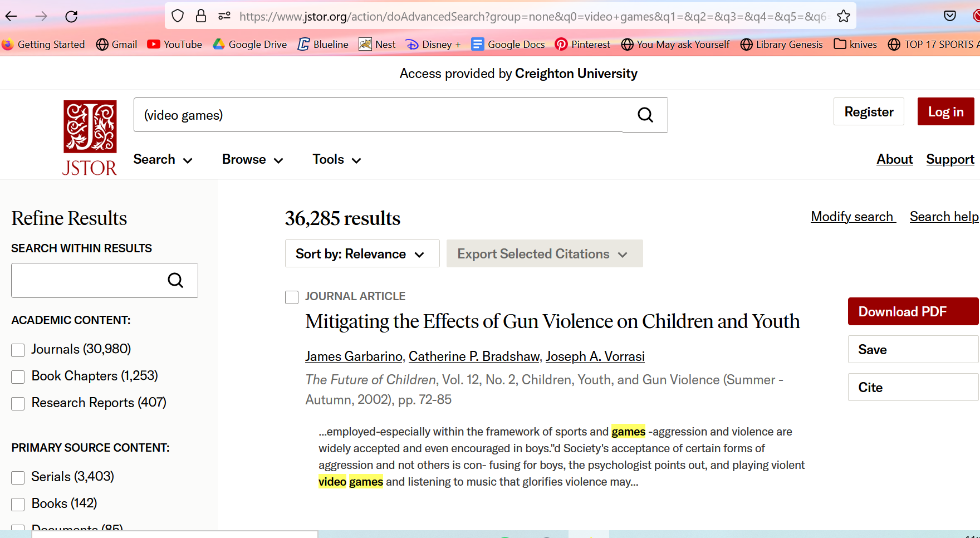Open the Search navigation menu
Image resolution: width=980 pixels, height=538 pixels.
pyautogui.click(x=163, y=160)
